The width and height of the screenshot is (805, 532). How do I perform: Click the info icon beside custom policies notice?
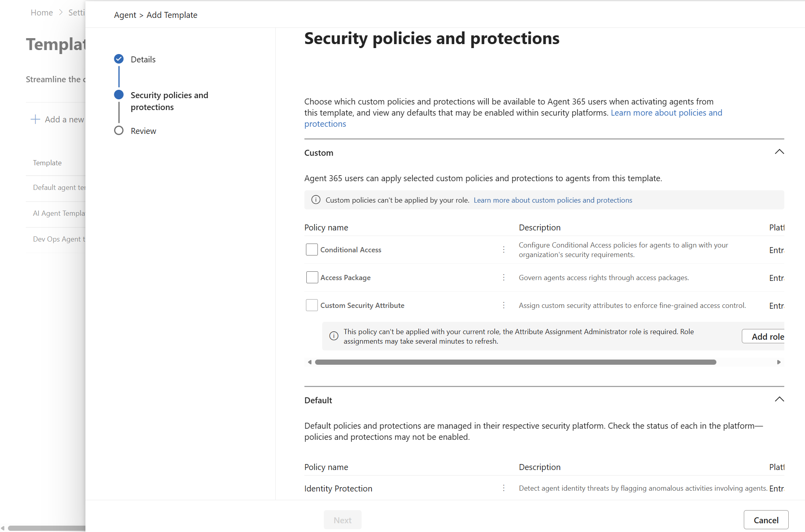316,200
